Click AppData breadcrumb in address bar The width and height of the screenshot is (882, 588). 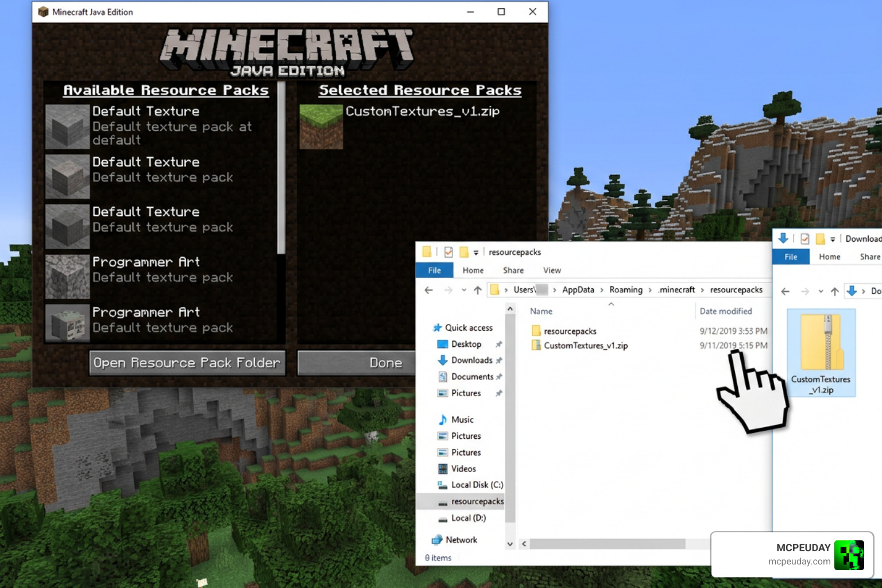pos(578,289)
